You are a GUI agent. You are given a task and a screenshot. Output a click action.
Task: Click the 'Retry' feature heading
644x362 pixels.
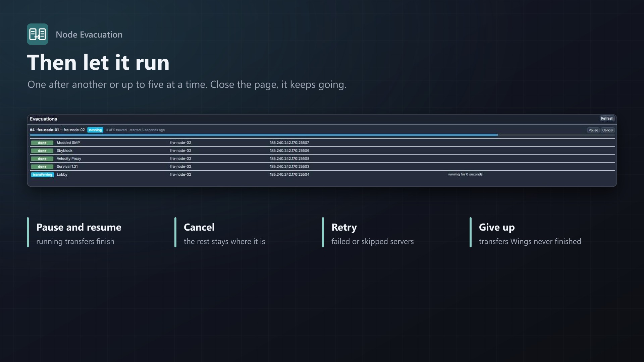tap(344, 228)
